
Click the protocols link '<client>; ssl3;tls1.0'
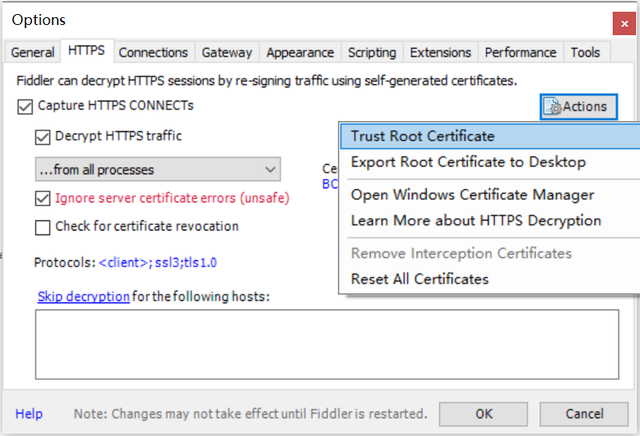(x=158, y=262)
